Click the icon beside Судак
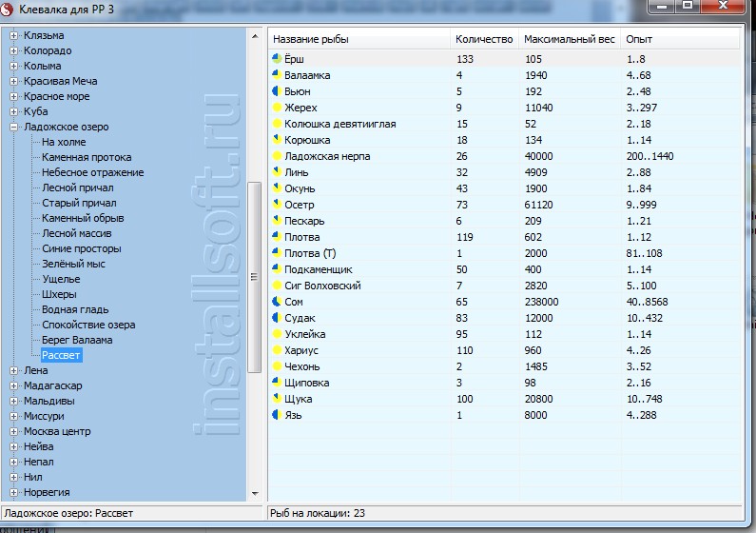 [x=278, y=318]
